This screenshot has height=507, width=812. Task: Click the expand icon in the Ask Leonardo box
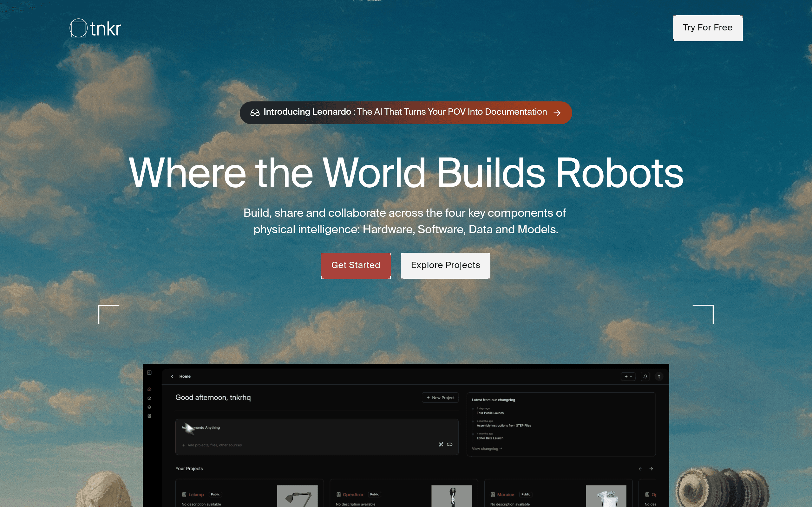pos(441,444)
